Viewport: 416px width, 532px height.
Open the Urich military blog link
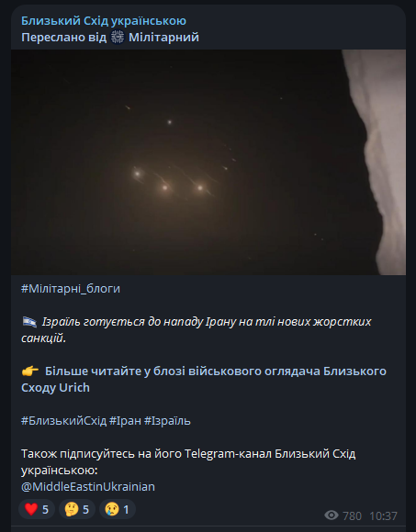(x=204, y=380)
